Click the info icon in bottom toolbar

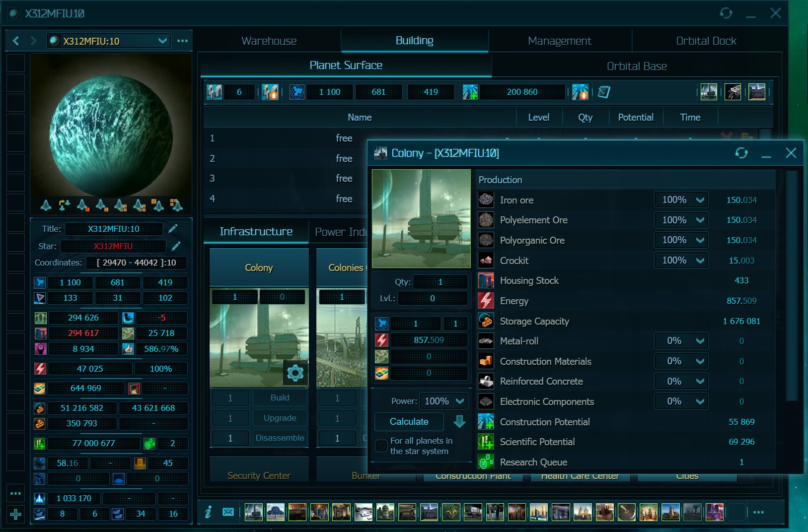[209, 512]
